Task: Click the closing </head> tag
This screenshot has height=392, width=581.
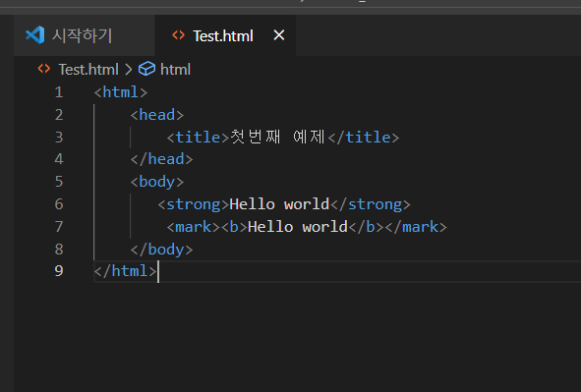Action: (161, 159)
